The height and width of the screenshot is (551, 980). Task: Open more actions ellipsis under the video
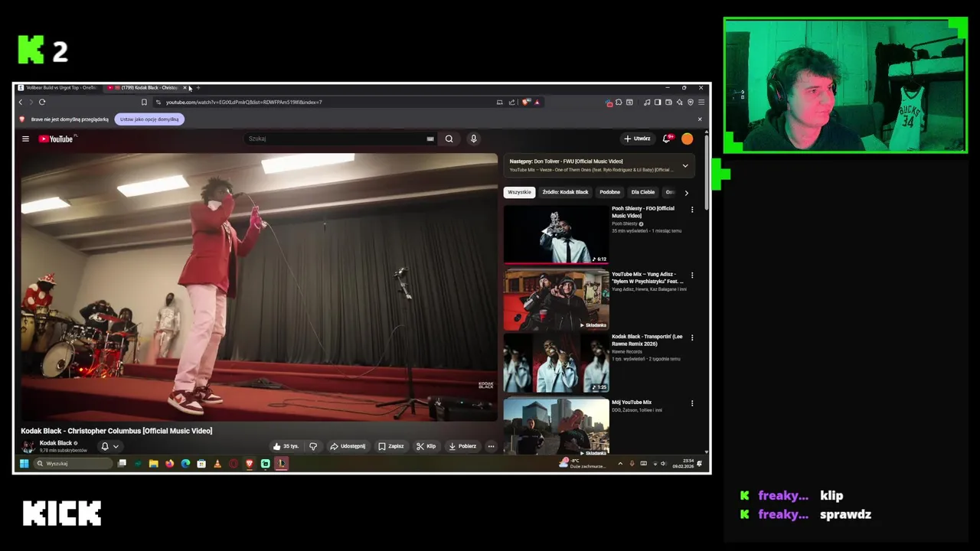[491, 446]
